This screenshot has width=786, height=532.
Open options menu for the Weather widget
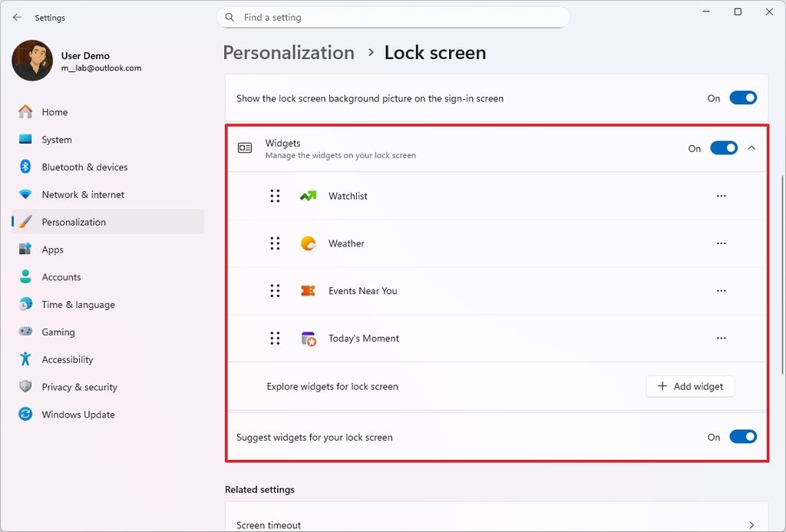pos(721,243)
